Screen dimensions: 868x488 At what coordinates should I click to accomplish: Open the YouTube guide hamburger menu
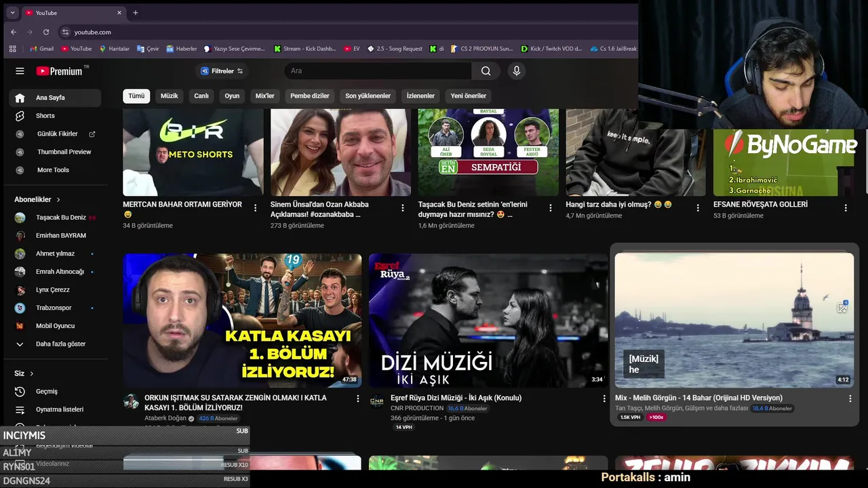click(20, 70)
